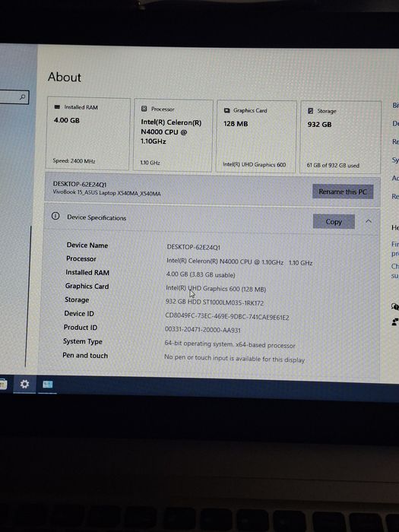
Task: Click '932 GB HDD ST1000LM035-1RK172' value
Action: tap(214, 302)
